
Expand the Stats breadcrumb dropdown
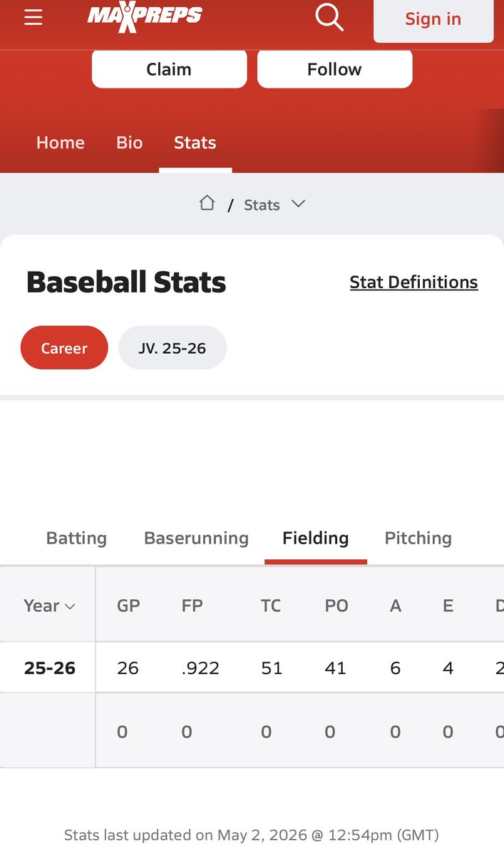coord(274,205)
